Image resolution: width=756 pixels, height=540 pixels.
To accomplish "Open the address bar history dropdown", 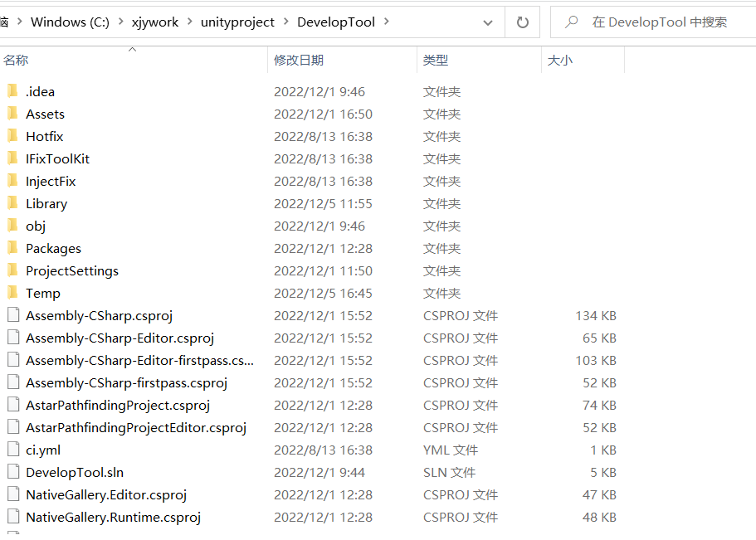I will point(488,22).
